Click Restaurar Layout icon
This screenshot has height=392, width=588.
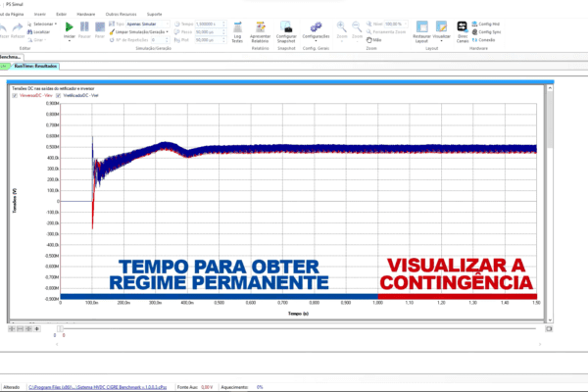421,30
